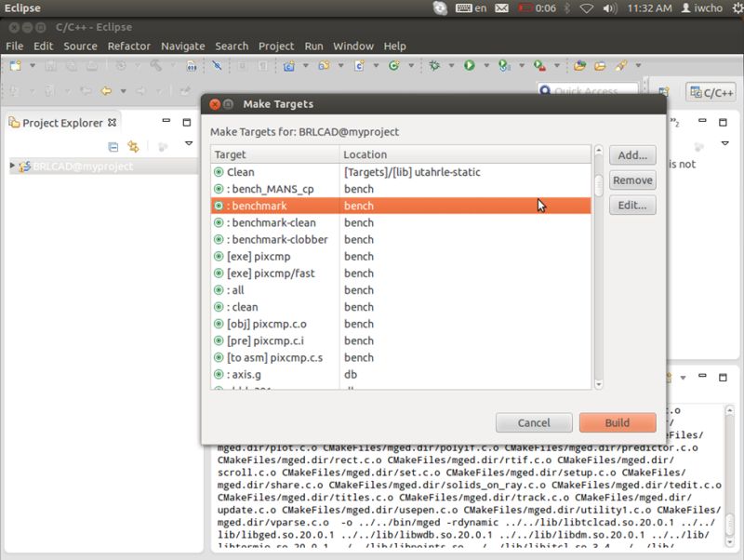Select the Debug tool in the toolbar
744x560 pixels.
coord(433,64)
